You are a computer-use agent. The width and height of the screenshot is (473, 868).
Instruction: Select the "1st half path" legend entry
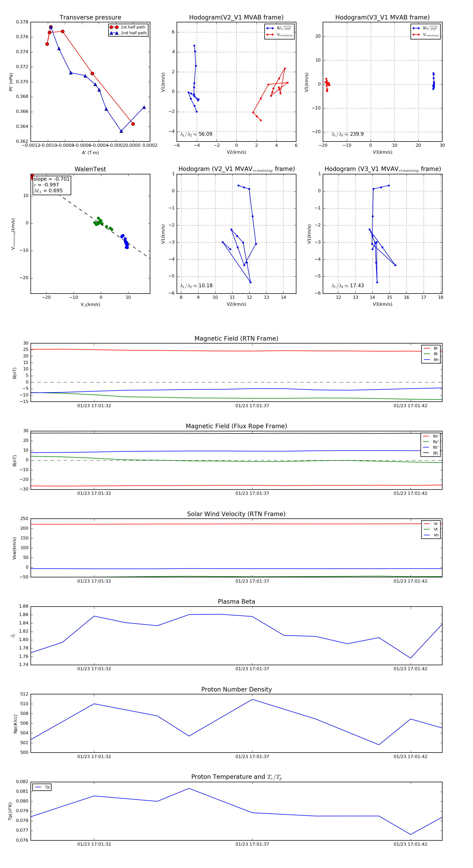pos(128,27)
